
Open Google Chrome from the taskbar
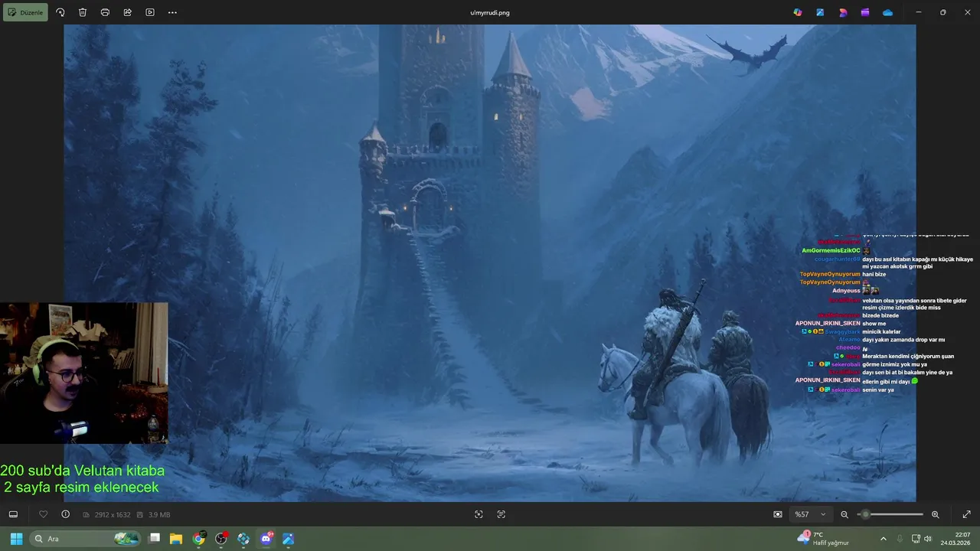click(x=199, y=539)
